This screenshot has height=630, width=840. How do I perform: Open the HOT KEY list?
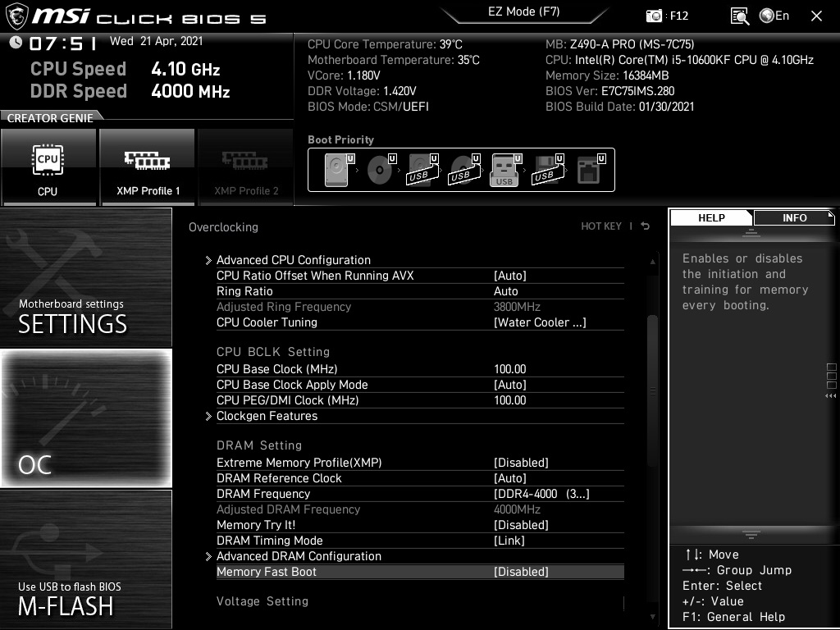tap(601, 226)
